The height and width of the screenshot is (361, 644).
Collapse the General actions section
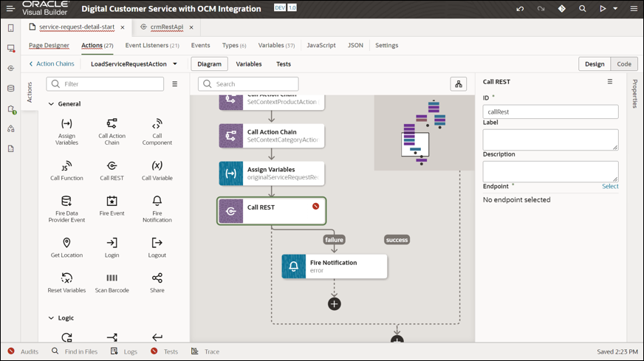pos(51,104)
